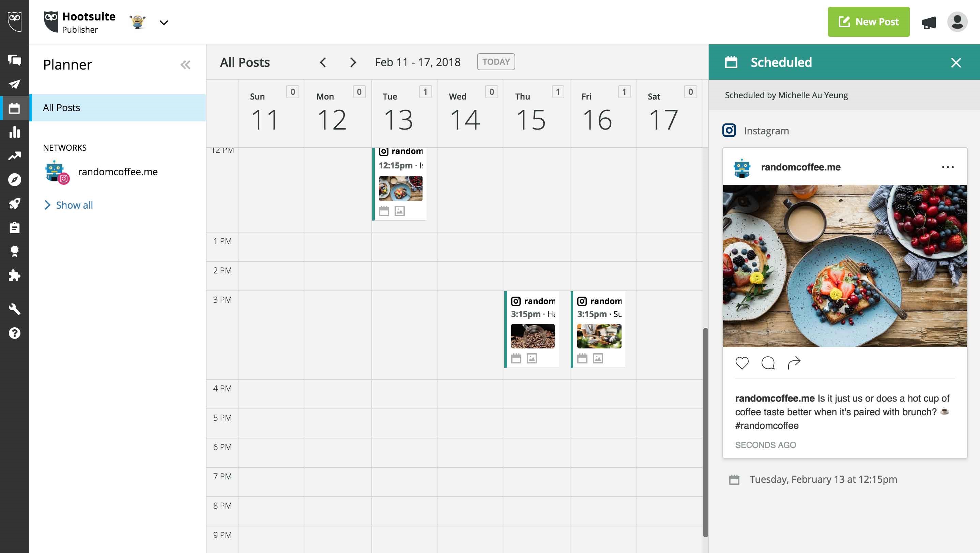Click Scheduled by Michelle Au Yeung text
Viewport: 980px width, 553px height.
(x=786, y=95)
